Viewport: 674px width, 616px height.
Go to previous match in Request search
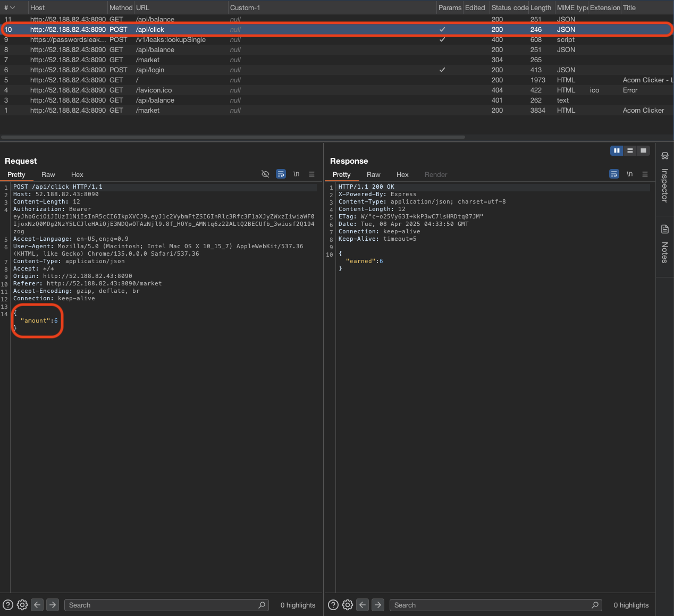click(37, 605)
